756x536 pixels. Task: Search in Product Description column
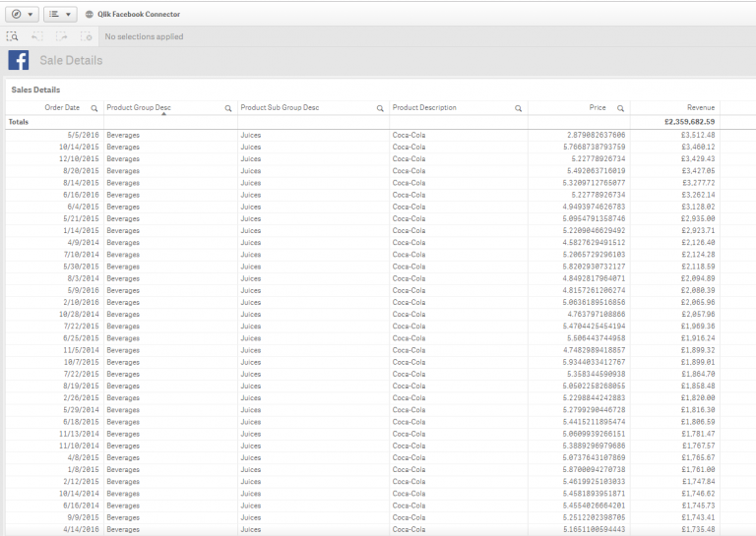(x=519, y=108)
